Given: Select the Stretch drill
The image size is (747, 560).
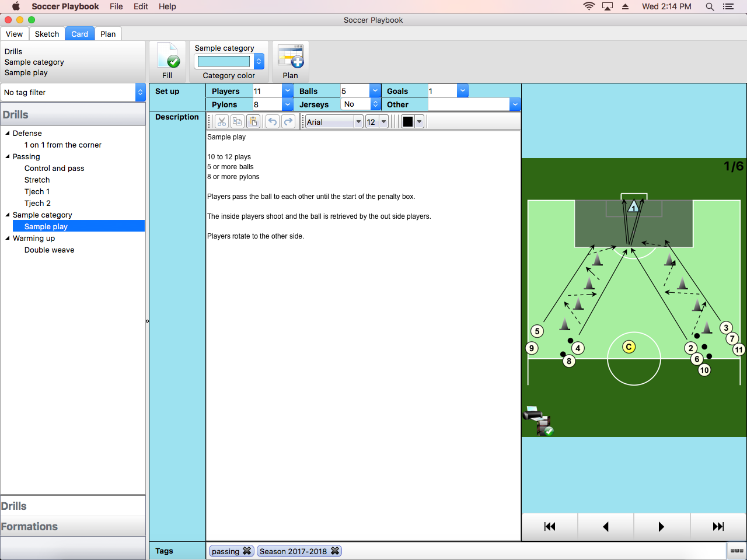Looking at the screenshot, I should tap(37, 180).
